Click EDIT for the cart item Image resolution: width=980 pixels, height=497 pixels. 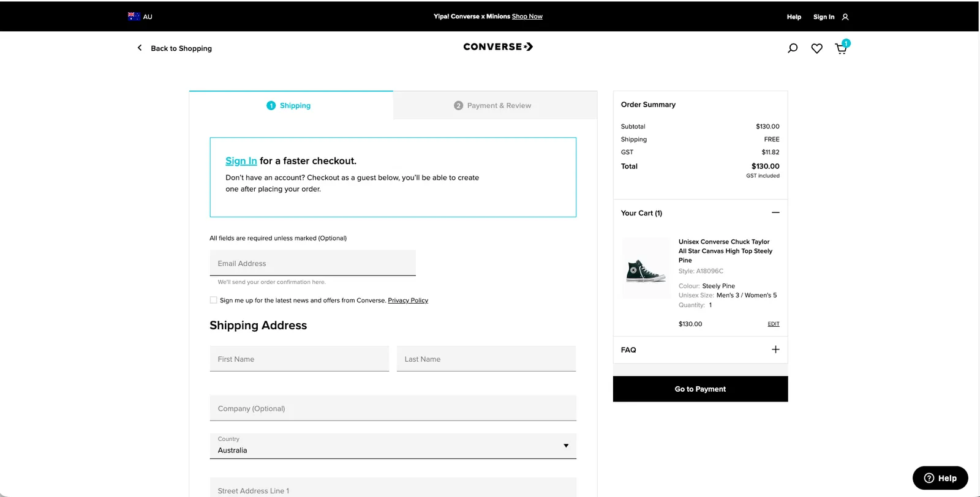774,324
